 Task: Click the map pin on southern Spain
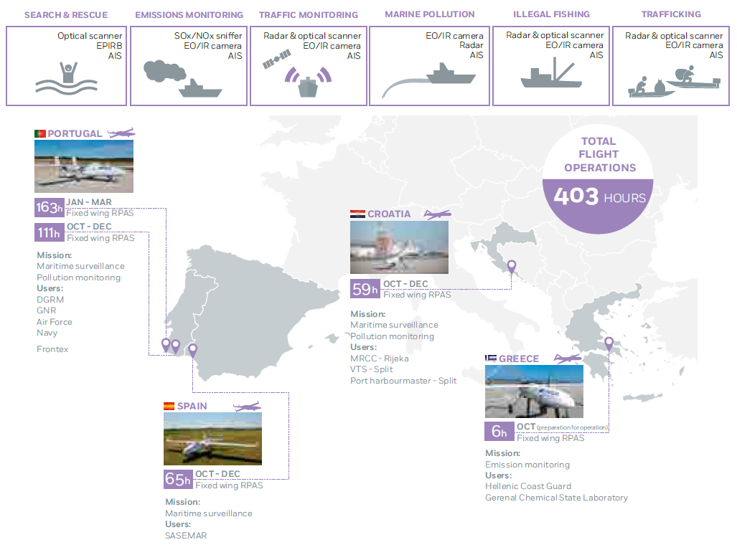click(x=193, y=351)
